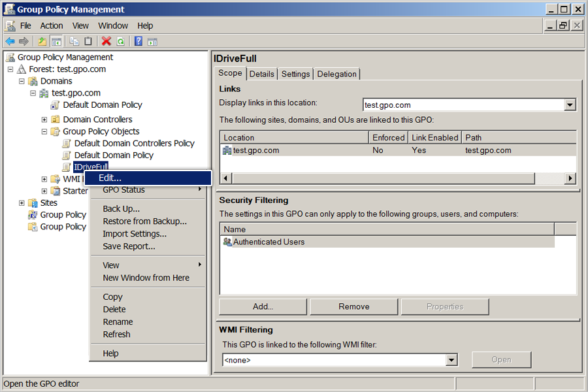The height and width of the screenshot is (392, 588).
Task: Click the Group Policy Objects folder icon
Action: [x=56, y=131]
